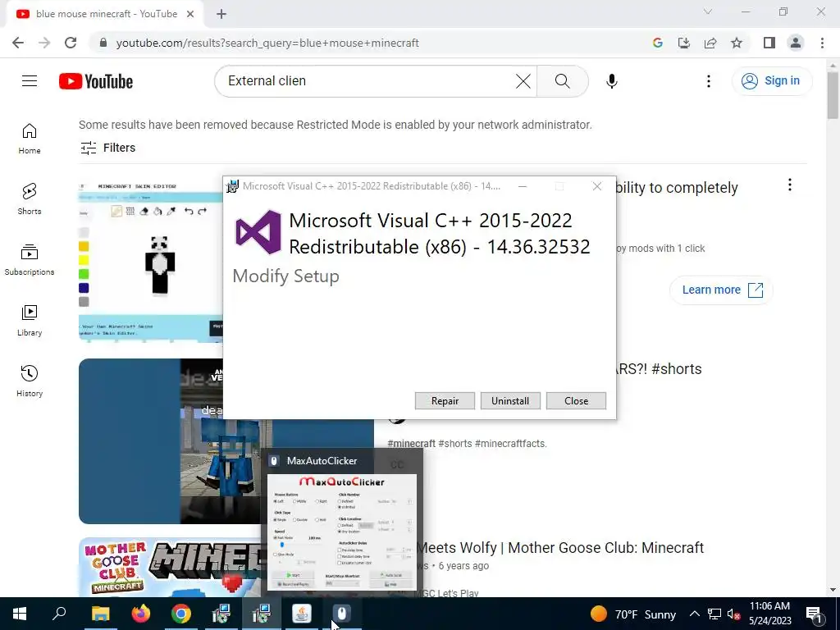Open the Mother Goose Club Minecraft thumbnail
The width and height of the screenshot is (840, 630).
tap(172, 567)
